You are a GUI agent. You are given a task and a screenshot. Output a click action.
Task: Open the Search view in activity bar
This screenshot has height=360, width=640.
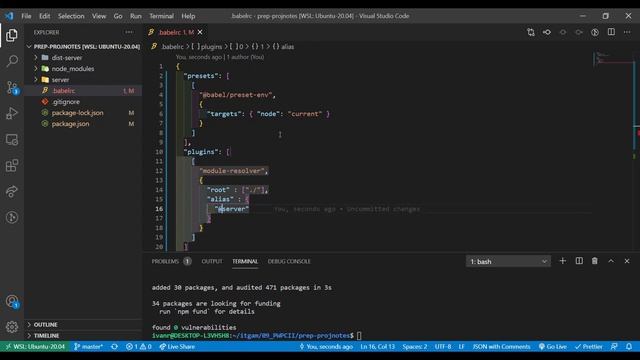coord(12,61)
